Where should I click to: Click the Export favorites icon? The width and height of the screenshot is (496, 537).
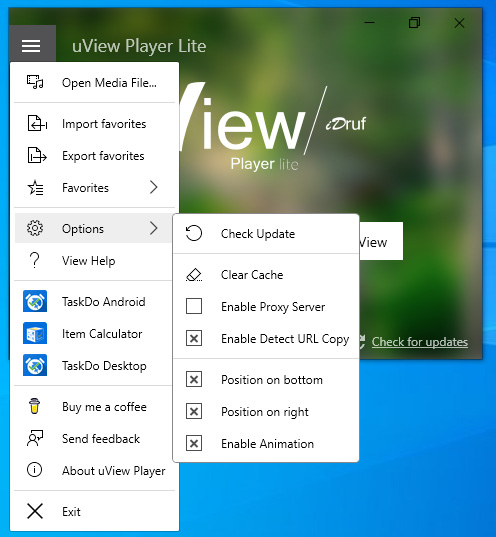pyautogui.click(x=37, y=155)
